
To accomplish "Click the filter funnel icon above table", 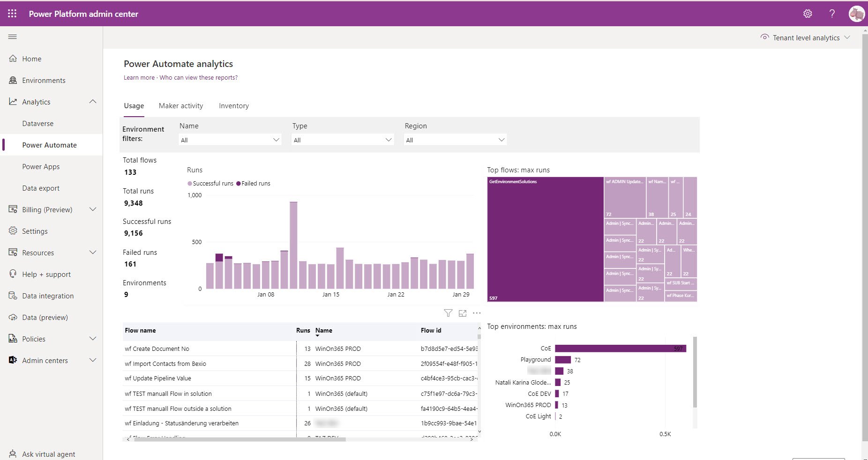I will (448, 313).
